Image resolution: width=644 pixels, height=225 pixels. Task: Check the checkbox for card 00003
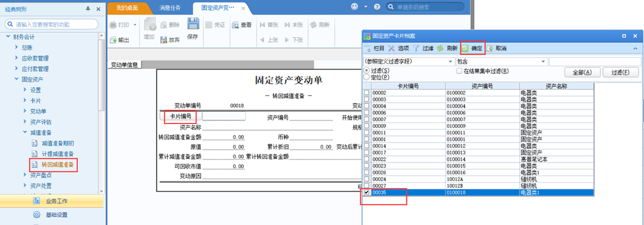pos(367,100)
